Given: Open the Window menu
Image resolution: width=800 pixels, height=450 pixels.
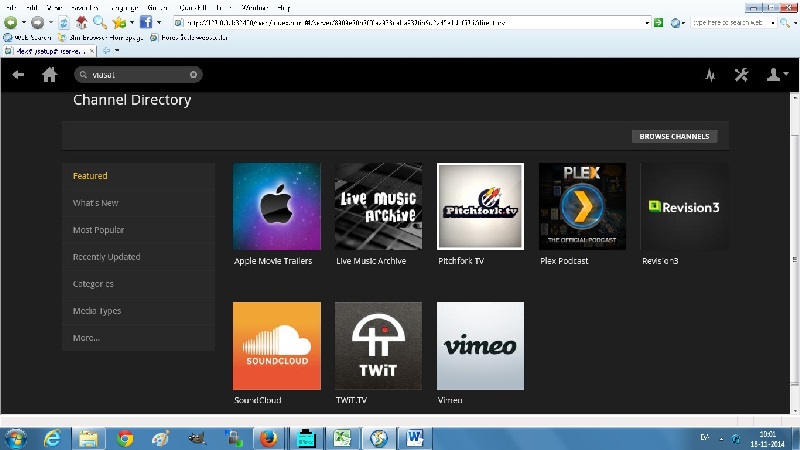Looking at the screenshot, I should tap(254, 8).
